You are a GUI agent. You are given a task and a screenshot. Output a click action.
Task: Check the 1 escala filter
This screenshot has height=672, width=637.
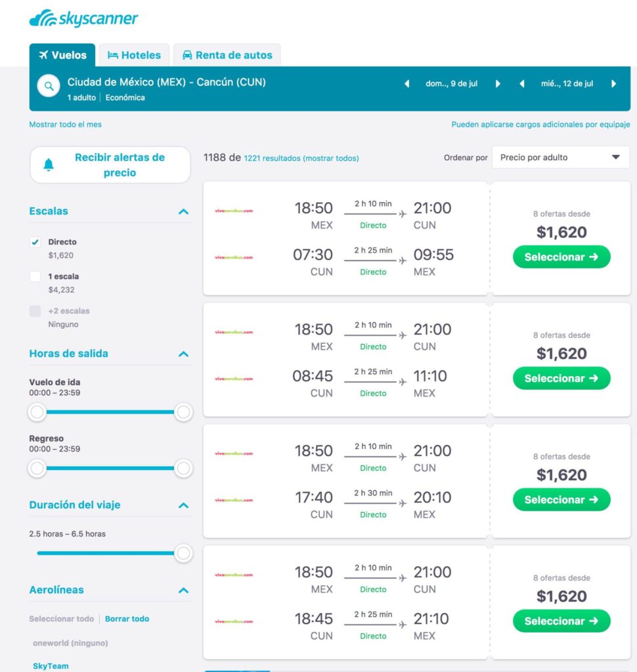pyautogui.click(x=35, y=277)
